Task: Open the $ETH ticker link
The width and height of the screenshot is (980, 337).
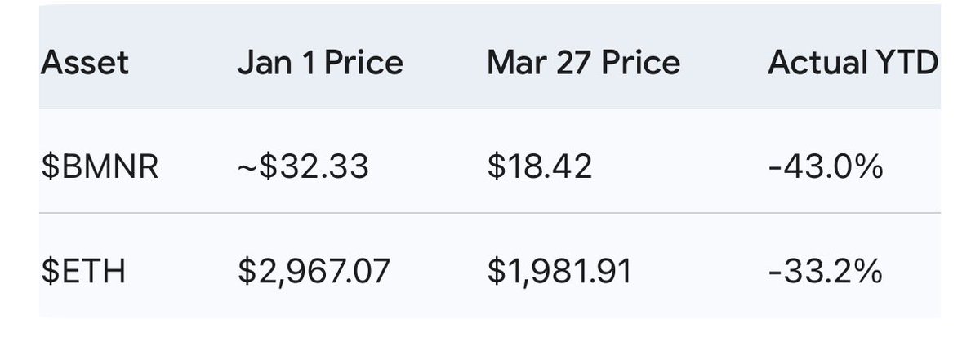Action: [x=83, y=271]
